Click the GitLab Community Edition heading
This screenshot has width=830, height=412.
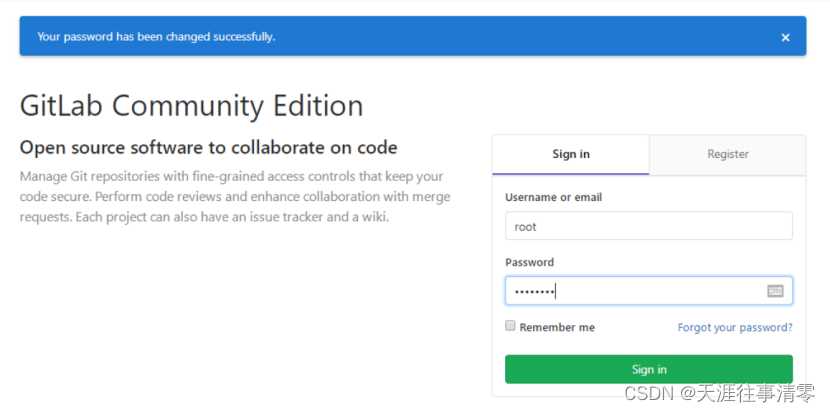[x=192, y=105]
